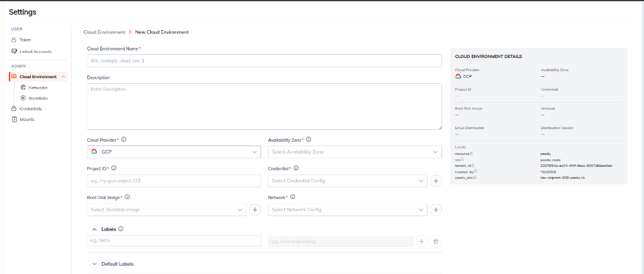Open the Token settings page

pyautogui.click(x=25, y=40)
